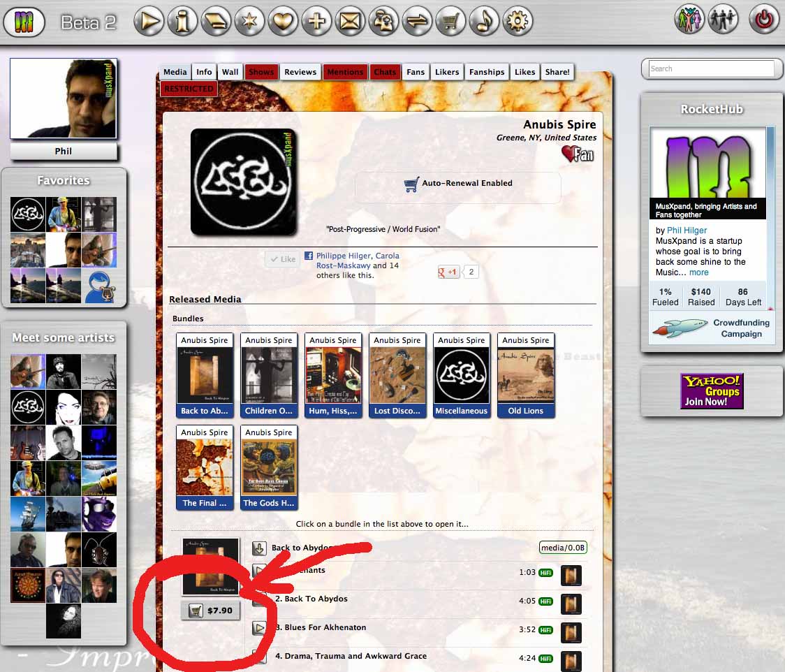This screenshot has width=785, height=672.
Task: Click the music note toolbar icon
Action: (x=484, y=21)
